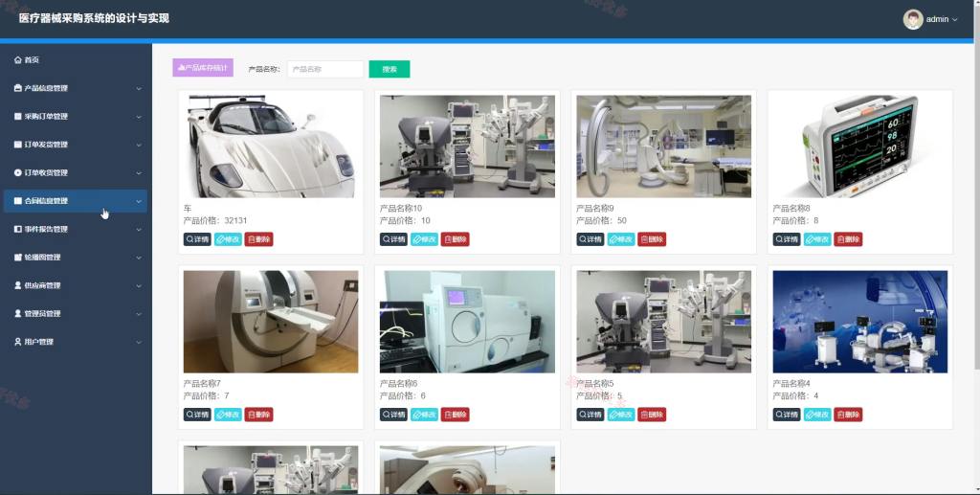Image resolution: width=980 pixels, height=495 pixels.
Task: Expand the 采购订单管理 chevron
Action: 139,117
